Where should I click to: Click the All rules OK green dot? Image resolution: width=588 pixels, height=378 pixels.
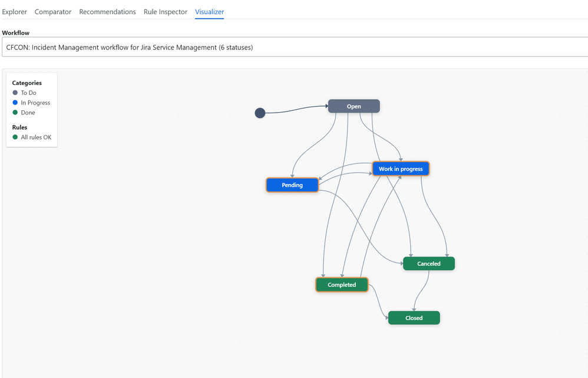point(15,137)
